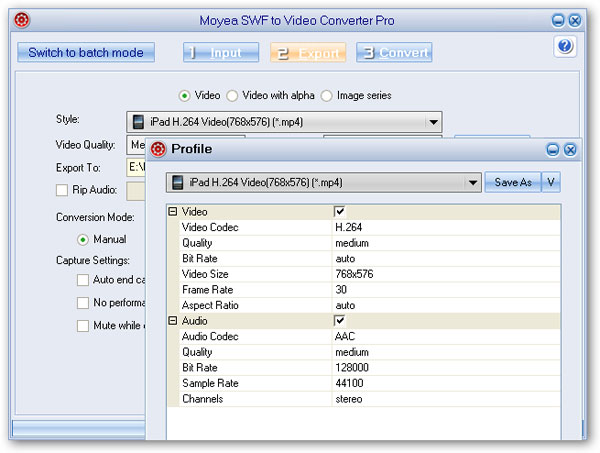Enable the Rip Audio checkbox
The width and height of the screenshot is (600, 453).
[62, 190]
